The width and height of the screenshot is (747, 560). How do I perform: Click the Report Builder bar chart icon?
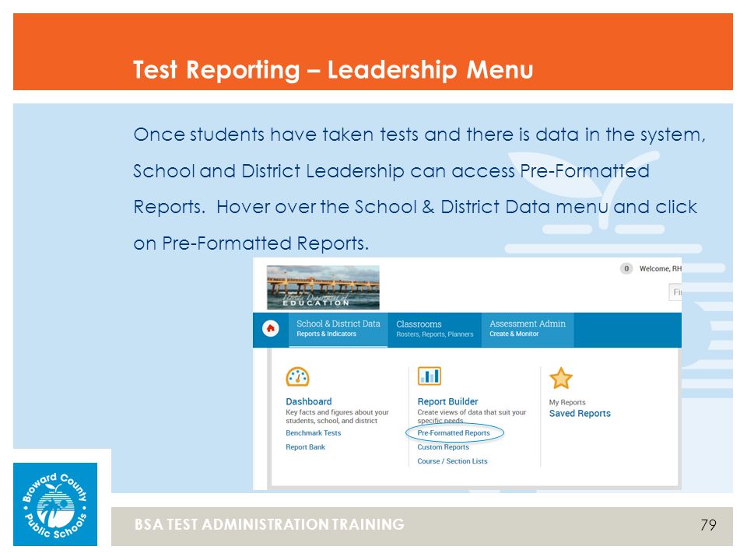(x=430, y=376)
